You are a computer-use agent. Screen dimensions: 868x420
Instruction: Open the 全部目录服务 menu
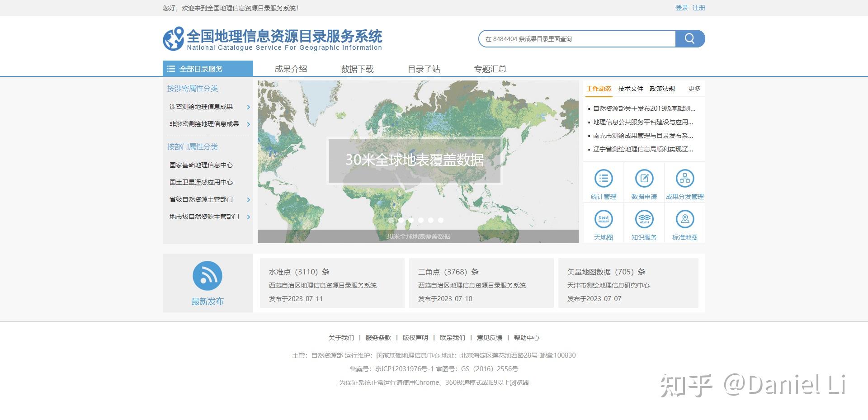208,69
